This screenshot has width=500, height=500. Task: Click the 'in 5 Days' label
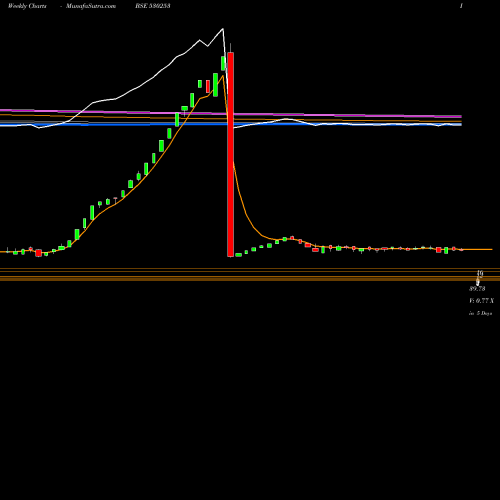(x=480, y=313)
